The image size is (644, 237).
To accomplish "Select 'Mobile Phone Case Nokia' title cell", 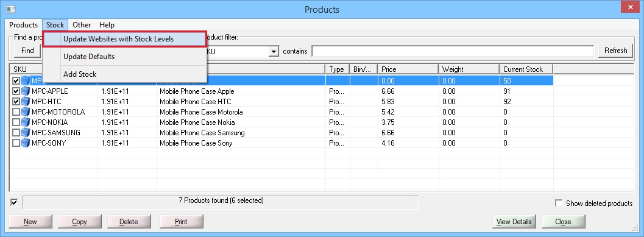I will pyautogui.click(x=197, y=122).
